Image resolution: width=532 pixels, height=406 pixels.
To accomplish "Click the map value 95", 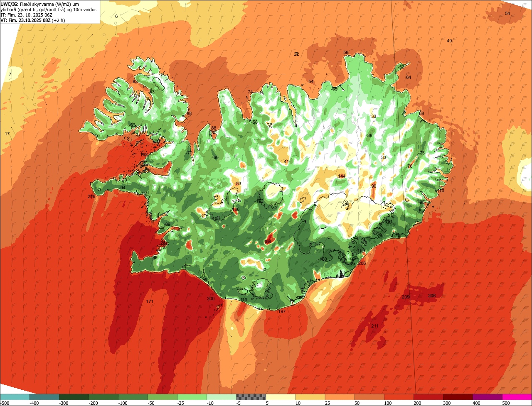I will coord(422,202).
